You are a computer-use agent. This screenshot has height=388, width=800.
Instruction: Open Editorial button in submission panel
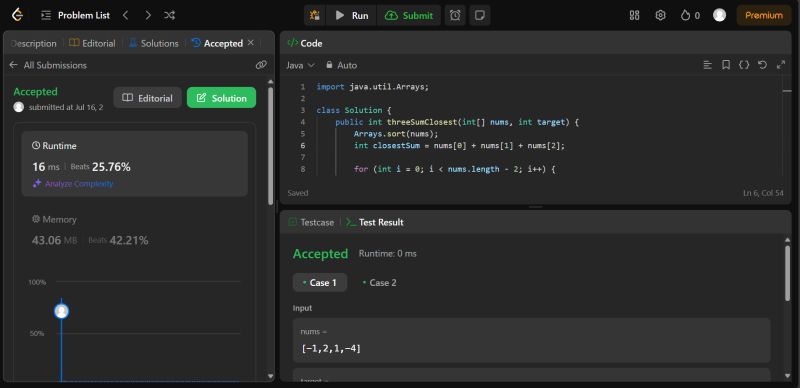[x=147, y=98]
